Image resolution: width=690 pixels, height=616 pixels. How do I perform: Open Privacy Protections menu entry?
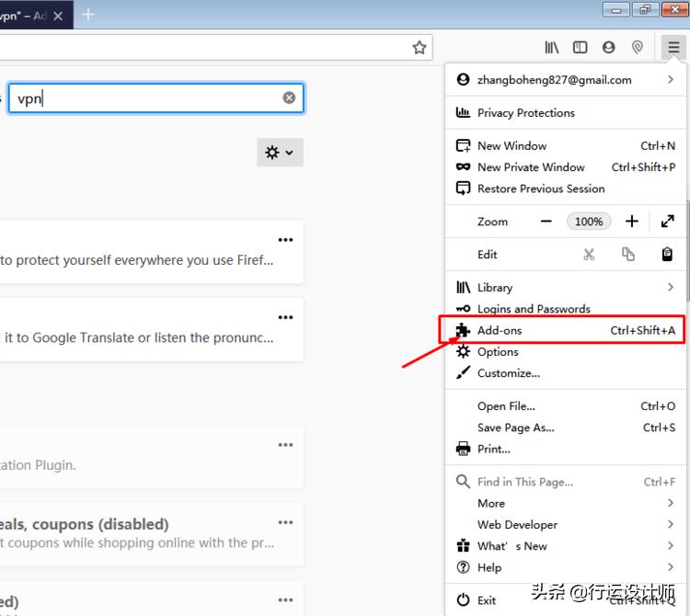pos(566,113)
